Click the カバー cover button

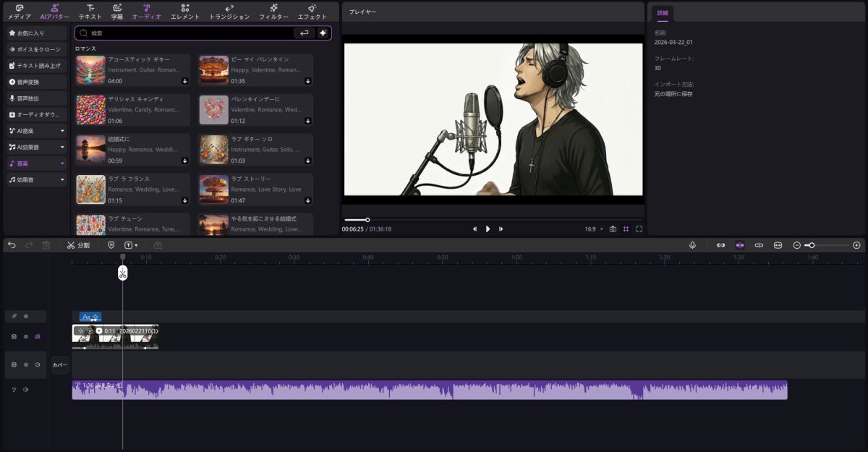pyautogui.click(x=59, y=365)
